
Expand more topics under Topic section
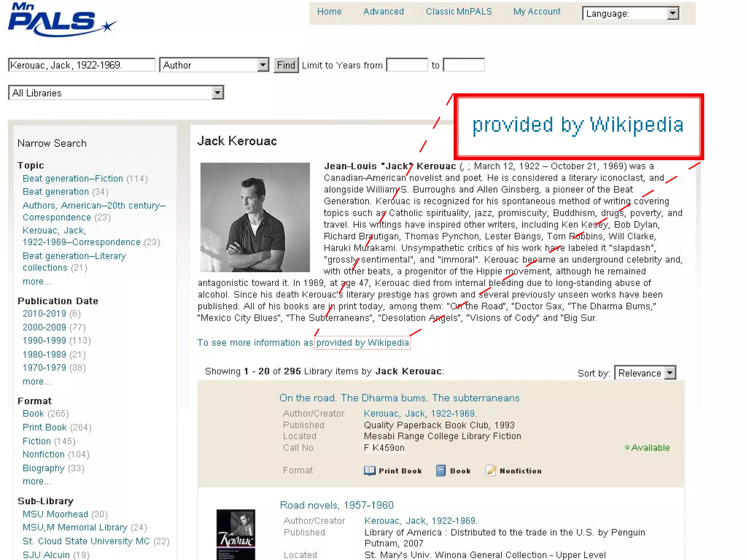(37, 282)
